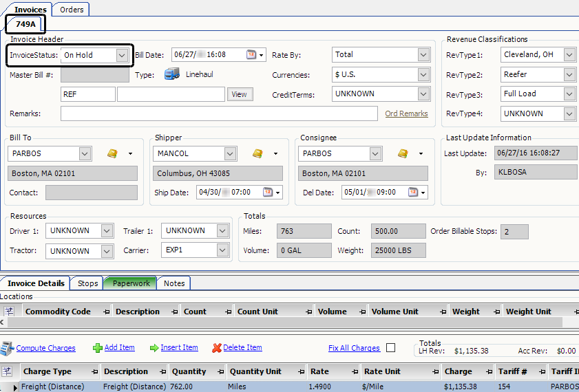
Task: Click the Linehaul truck type icon
Action: [x=172, y=74]
